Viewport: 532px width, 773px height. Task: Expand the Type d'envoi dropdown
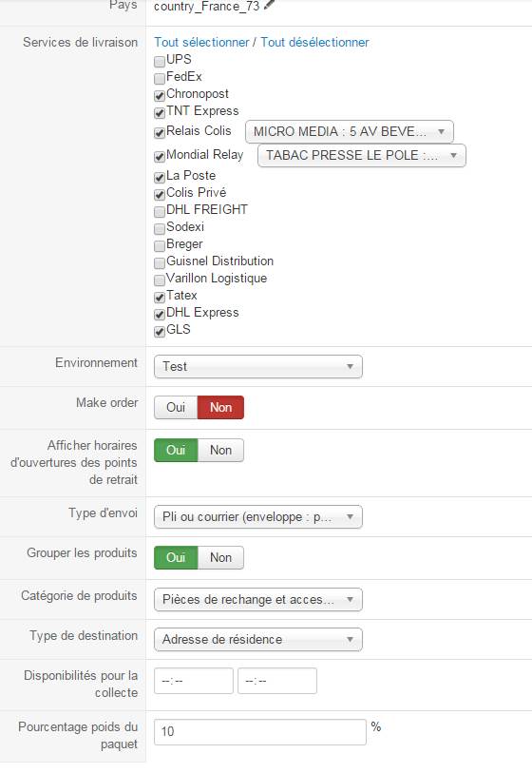click(x=258, y=517)
